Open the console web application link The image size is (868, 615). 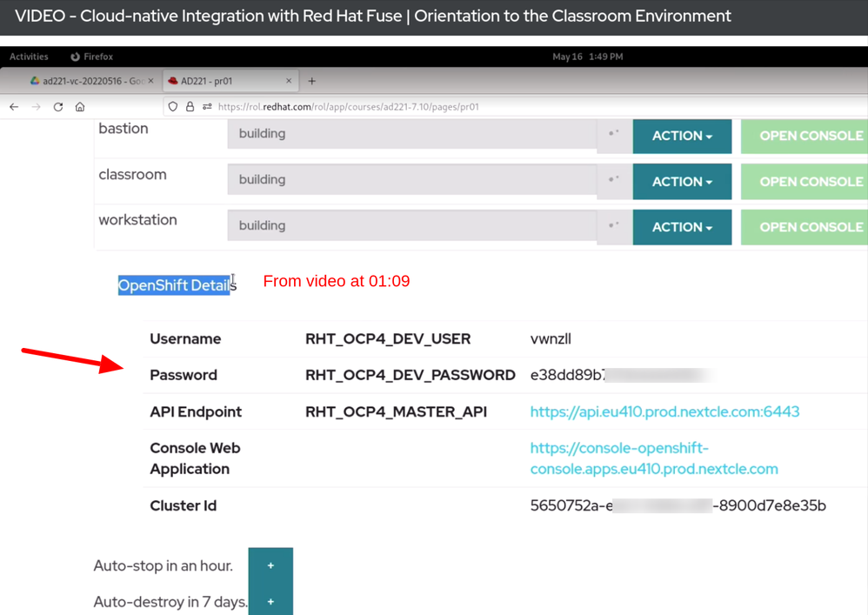click(653, 458)
